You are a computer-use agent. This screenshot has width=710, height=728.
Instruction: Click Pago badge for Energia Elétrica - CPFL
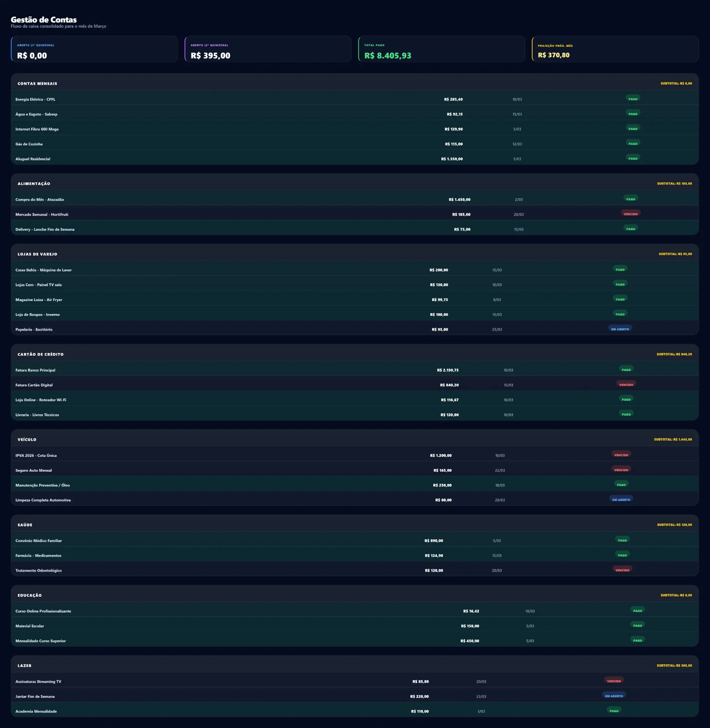pyautogui.click(x=633, y=99)
